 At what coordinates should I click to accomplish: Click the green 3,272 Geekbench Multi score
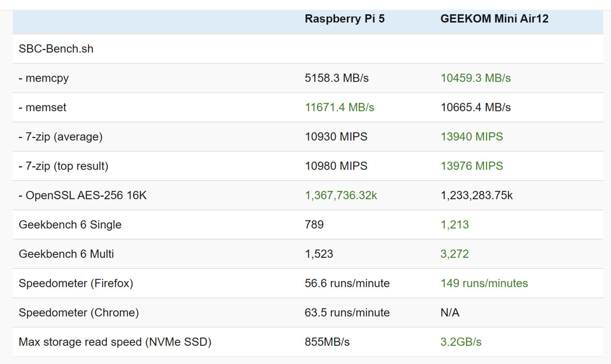(455, 254)
